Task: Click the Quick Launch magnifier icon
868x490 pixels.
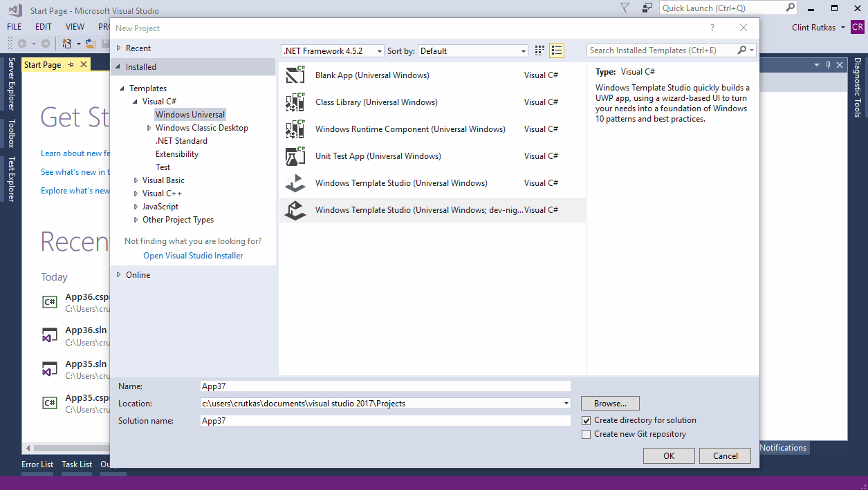Action: [791, 8]
